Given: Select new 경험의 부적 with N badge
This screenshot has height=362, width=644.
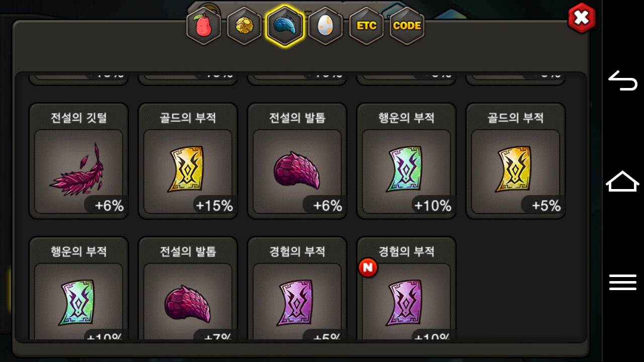Looking at the screenshot, I should [x=406, y=289].
